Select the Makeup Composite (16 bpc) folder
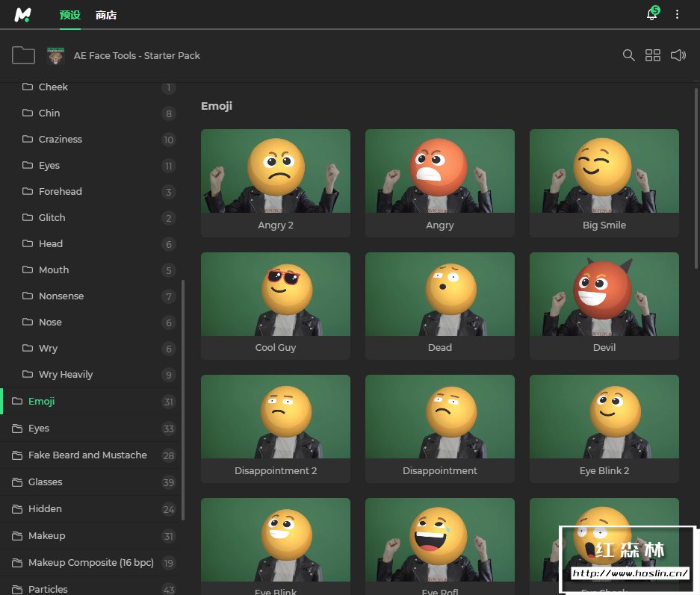Viewport: 700px width, 595px height. tap(90, 563)
